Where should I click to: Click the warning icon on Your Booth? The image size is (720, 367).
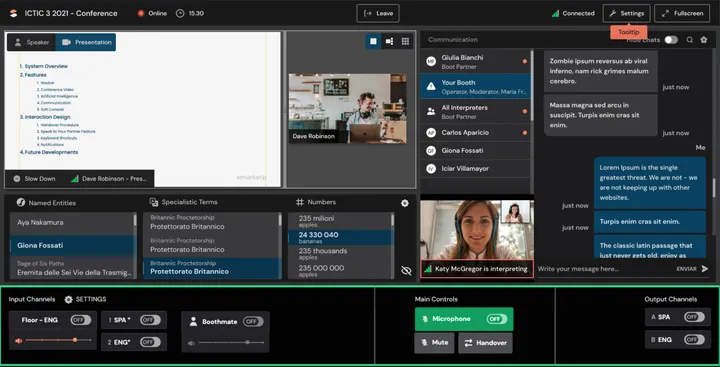[431, 86]
